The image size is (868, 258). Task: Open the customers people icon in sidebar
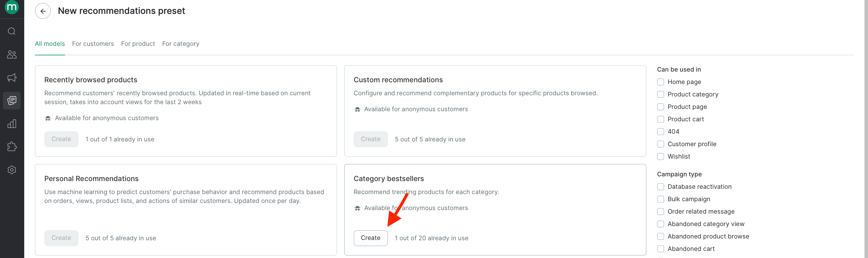[x=12, y=54]
